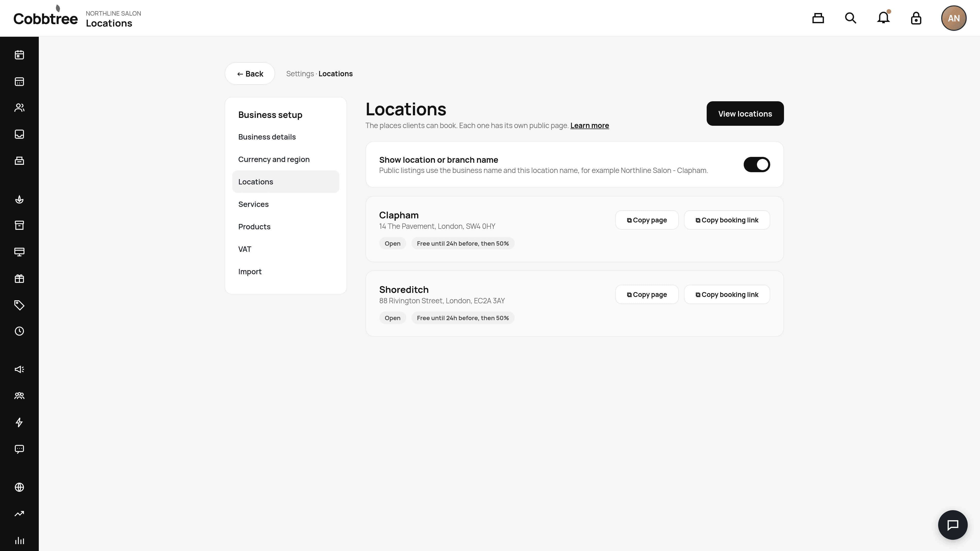The image size is (980, 551).
Task: Click the padlock icon in header
Action: 916,18
